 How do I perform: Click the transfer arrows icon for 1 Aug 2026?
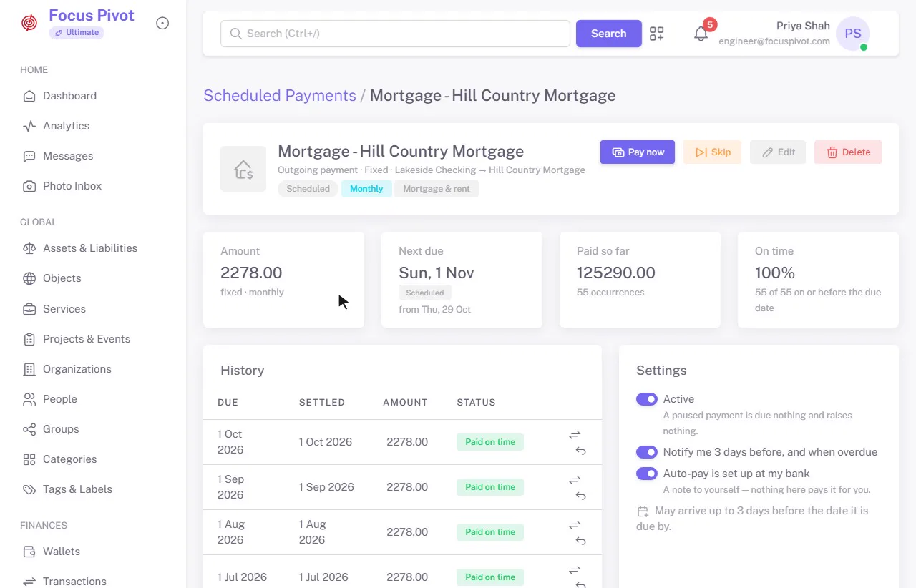pyautogui.click(x=575, y=525)
